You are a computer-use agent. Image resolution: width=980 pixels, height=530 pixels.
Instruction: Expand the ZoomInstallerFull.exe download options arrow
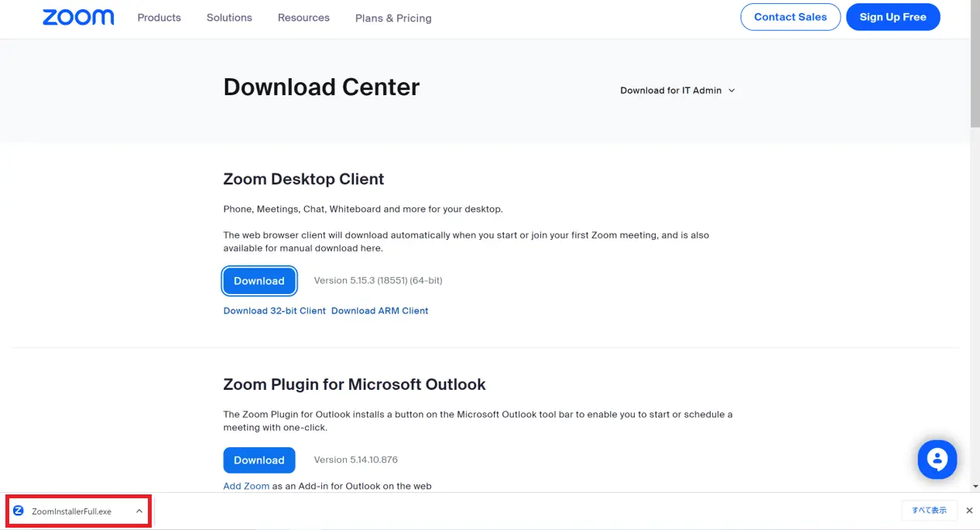pyautogui.click(x=139, y=511)
